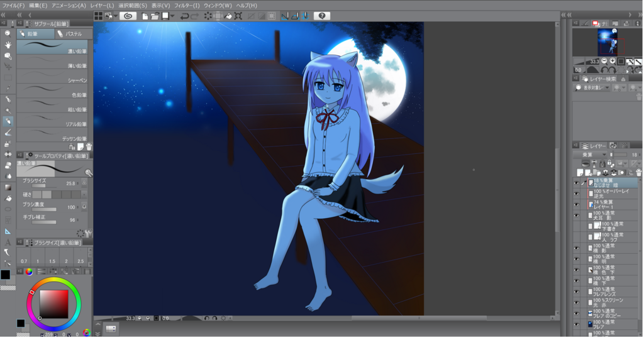Viewport: 644px width, 362px height.
Task: Undo the last action
Action: (184, 16)
